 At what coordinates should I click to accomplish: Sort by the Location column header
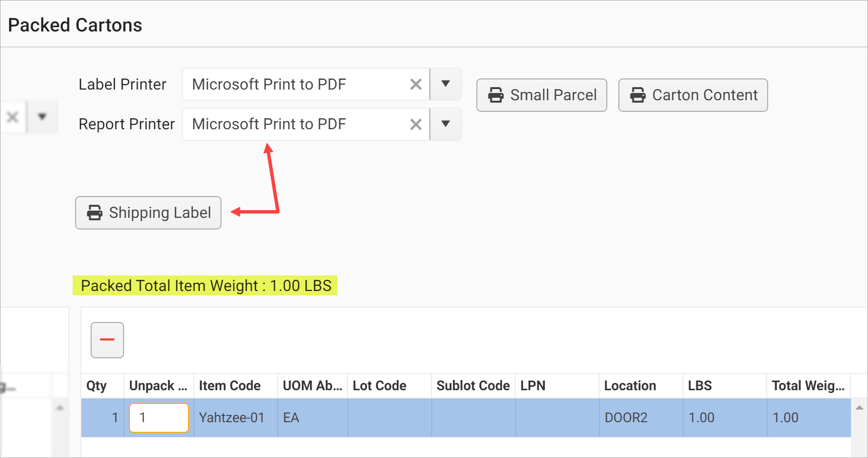click(x=630, y=385)
